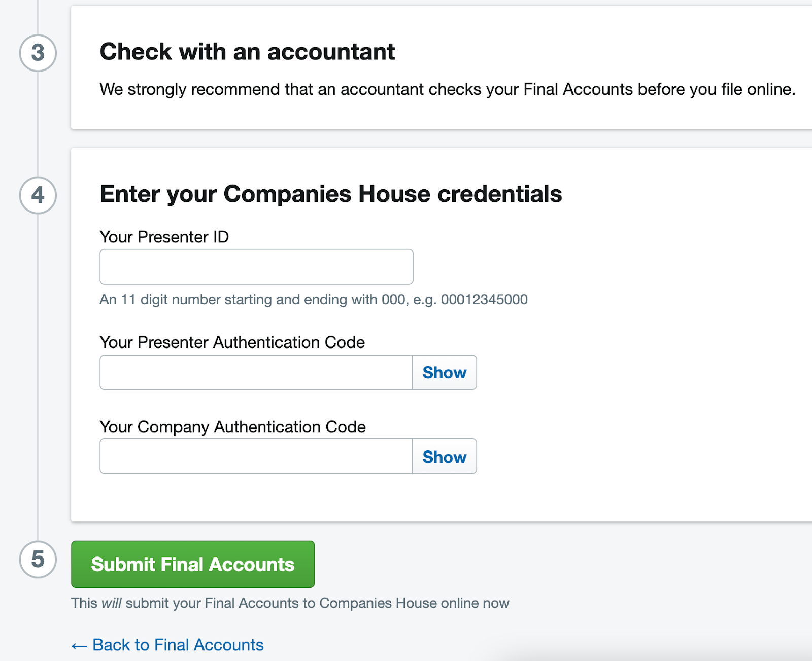Click the Your Presenter ID label
The height and width of the screenshot is (661, 812).
pyautogui.click(x=164, y=237)
